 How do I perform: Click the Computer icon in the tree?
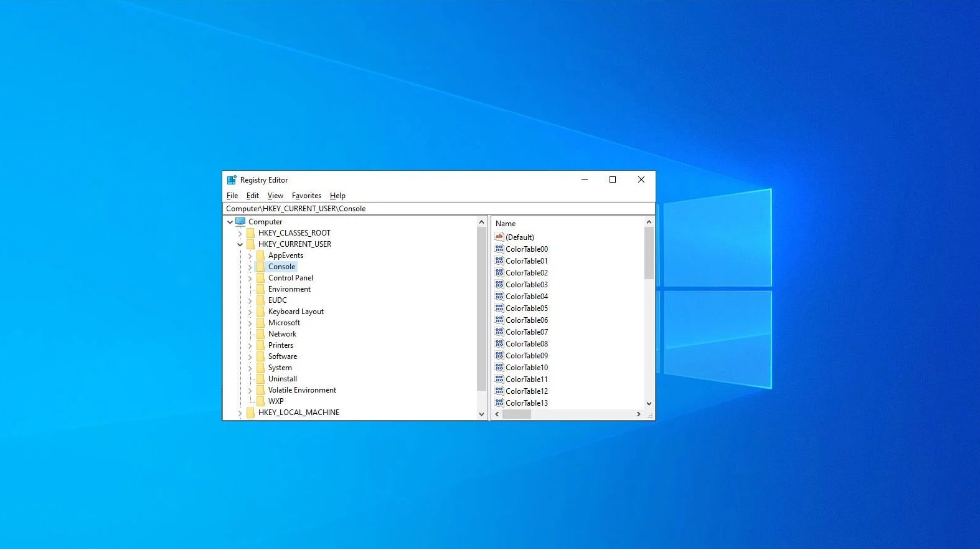click(240, 221)
